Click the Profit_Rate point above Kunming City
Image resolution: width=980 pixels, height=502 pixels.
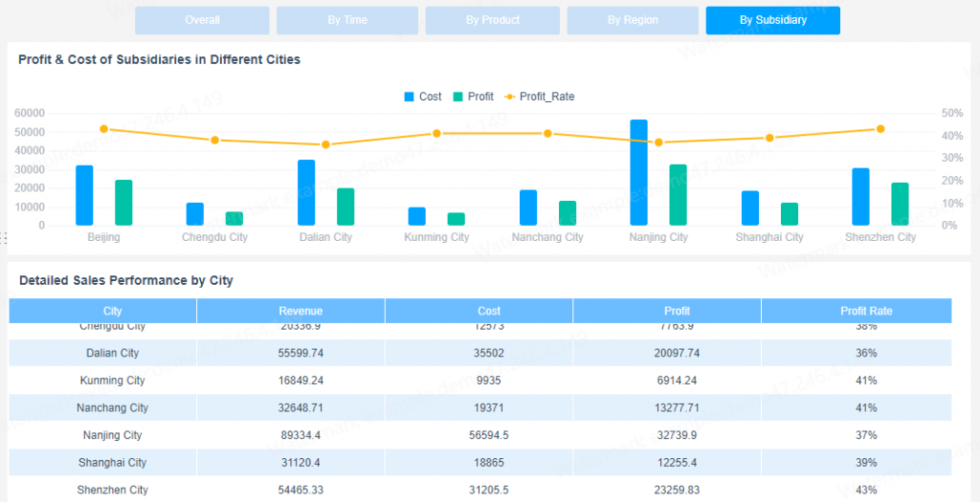point(436,133)
